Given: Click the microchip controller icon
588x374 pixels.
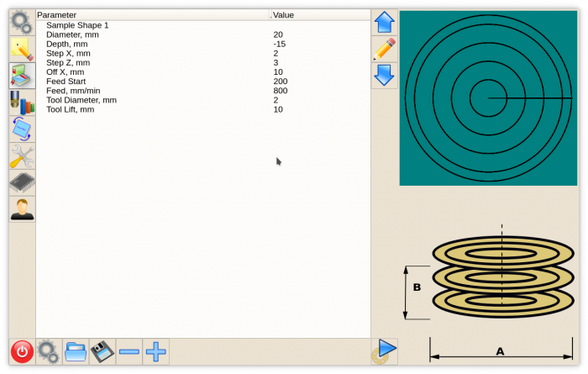Looking at the screenshot, I should click(22, 182).
